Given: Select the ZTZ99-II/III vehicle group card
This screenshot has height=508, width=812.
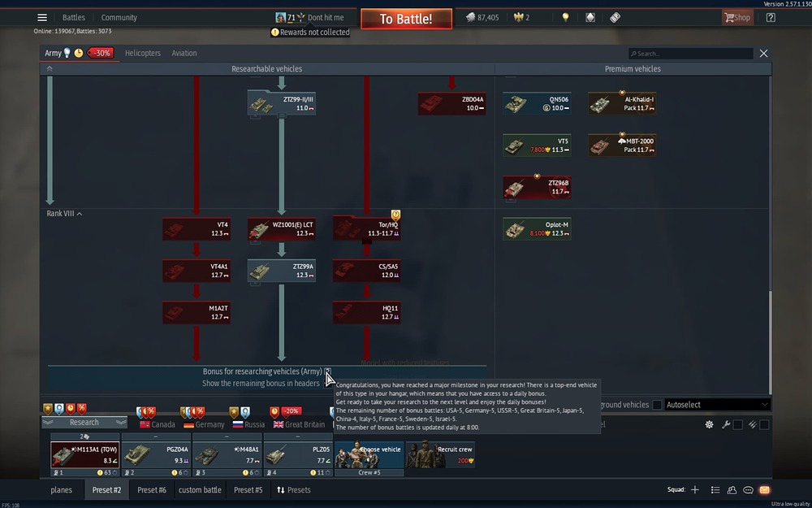Looking at the screenshot, I should [x=282, y=103].
